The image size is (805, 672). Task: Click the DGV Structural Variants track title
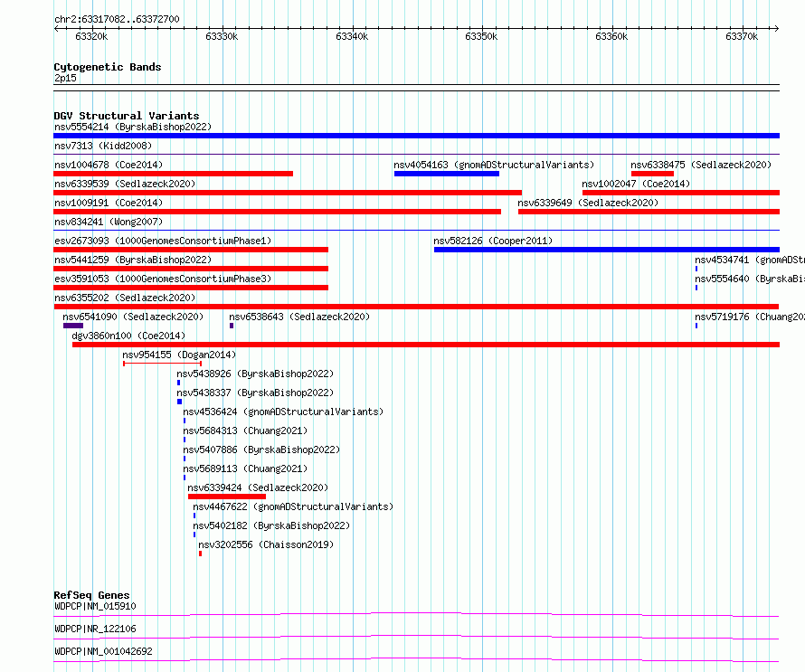click(x=127, y=116)
